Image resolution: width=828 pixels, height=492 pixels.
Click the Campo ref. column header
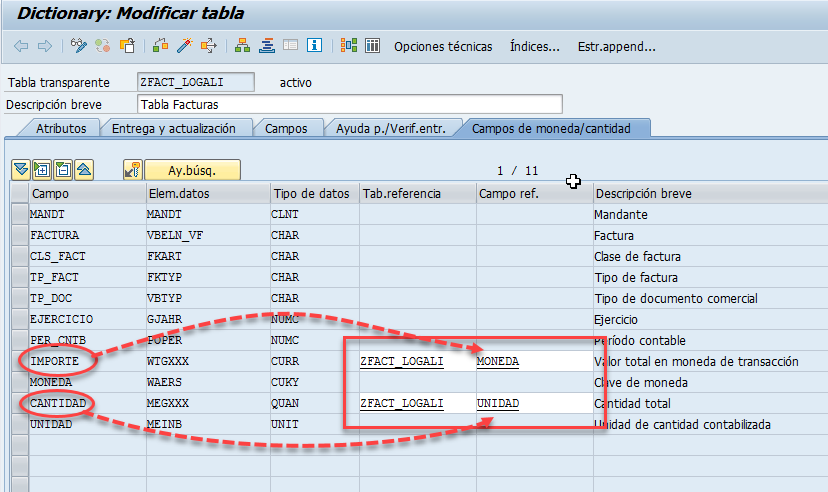click(x=534, y=194)
